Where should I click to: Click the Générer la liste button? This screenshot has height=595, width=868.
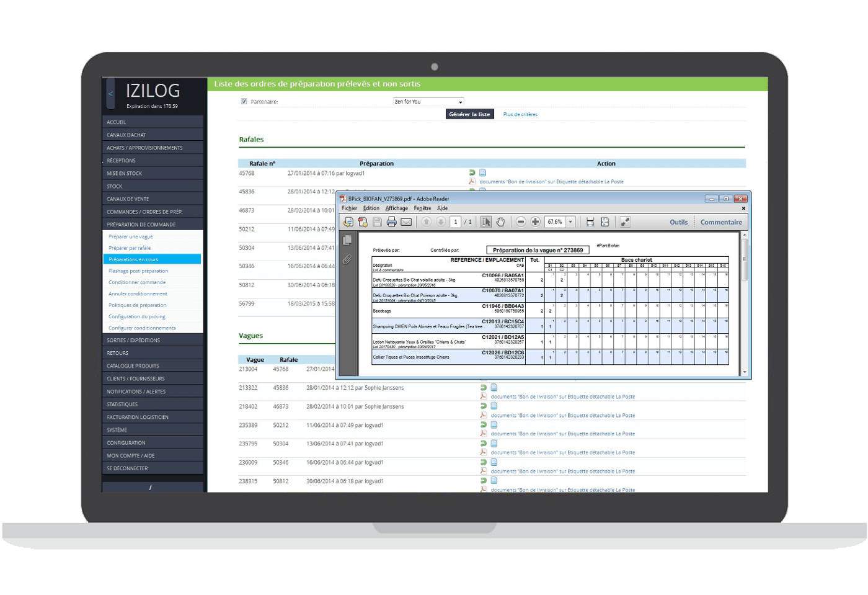pyautogui.click(x=469, y=114)
